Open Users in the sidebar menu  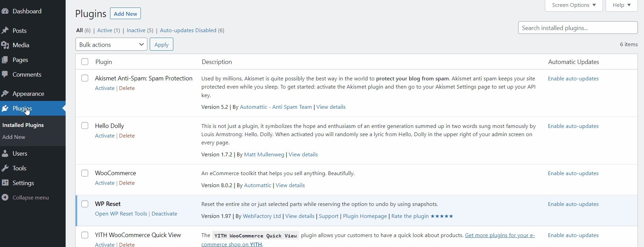(x=20, y=154)
